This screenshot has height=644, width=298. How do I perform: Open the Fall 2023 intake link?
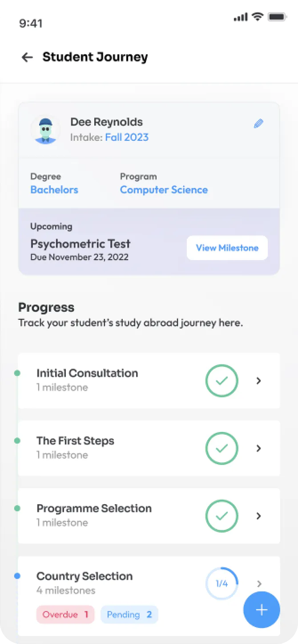127,137
